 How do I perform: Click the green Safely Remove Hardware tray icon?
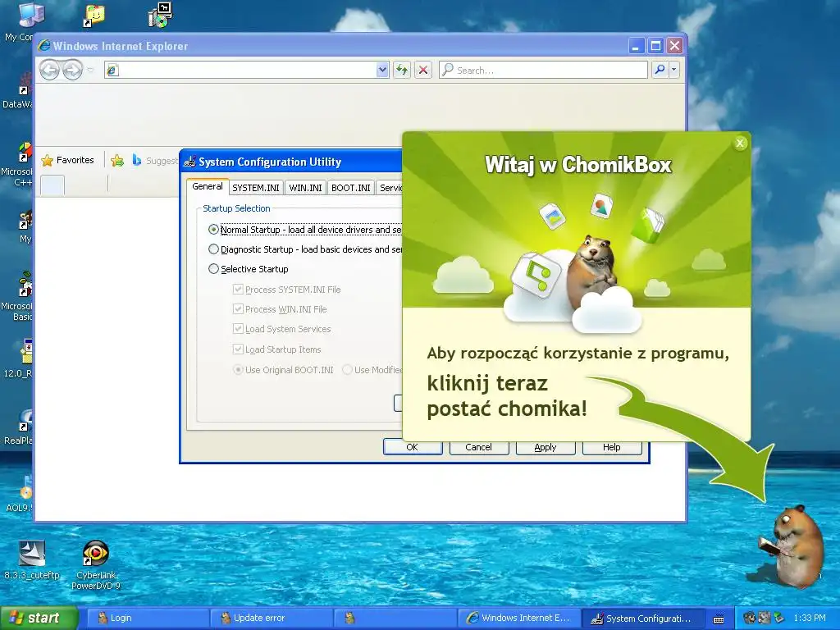[778, 619]
